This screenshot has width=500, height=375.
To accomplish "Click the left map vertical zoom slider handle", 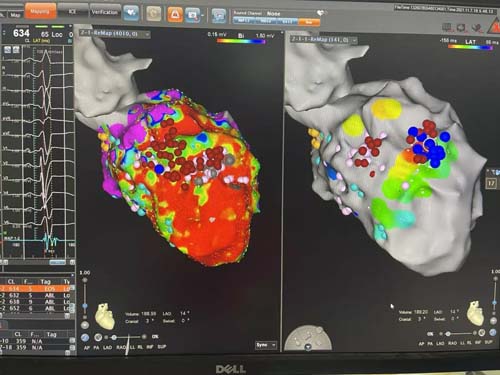I will point(85,306).
